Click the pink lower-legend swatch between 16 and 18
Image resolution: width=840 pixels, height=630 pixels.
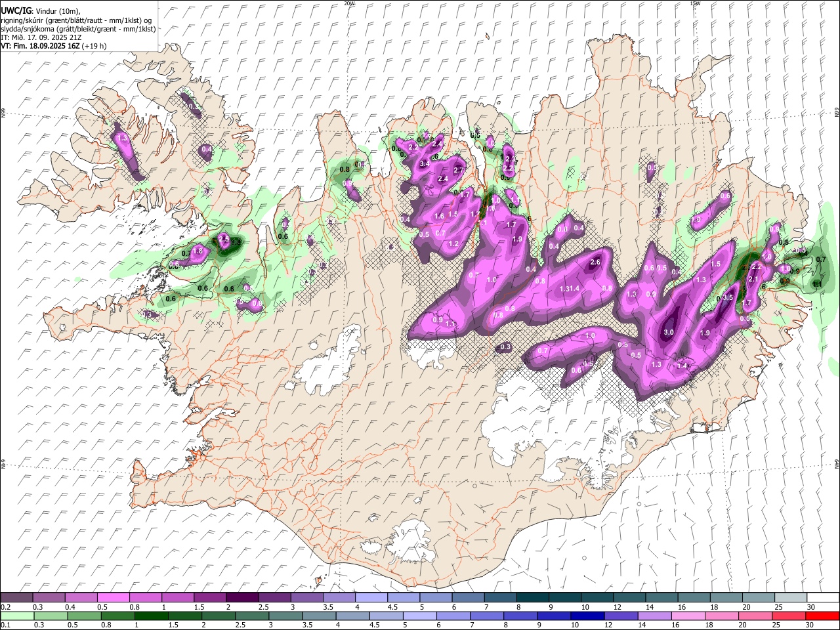pyautogui.click(x=688, y=616)
